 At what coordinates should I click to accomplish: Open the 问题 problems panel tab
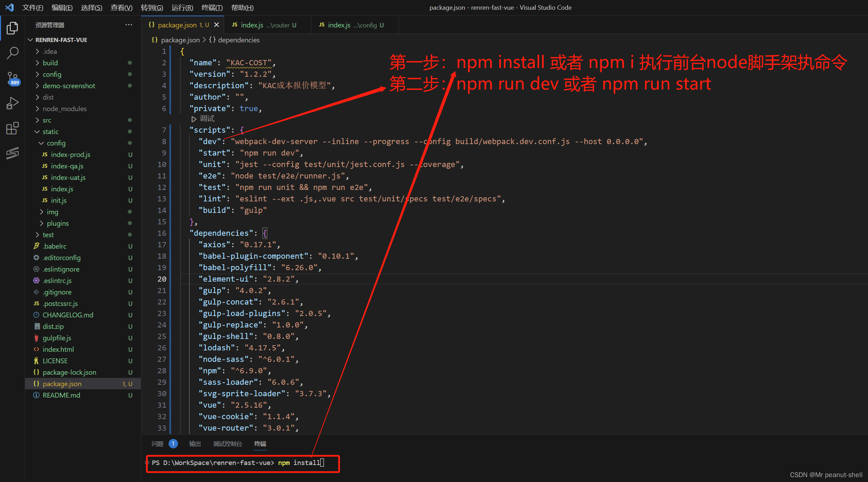coord(157,444)
